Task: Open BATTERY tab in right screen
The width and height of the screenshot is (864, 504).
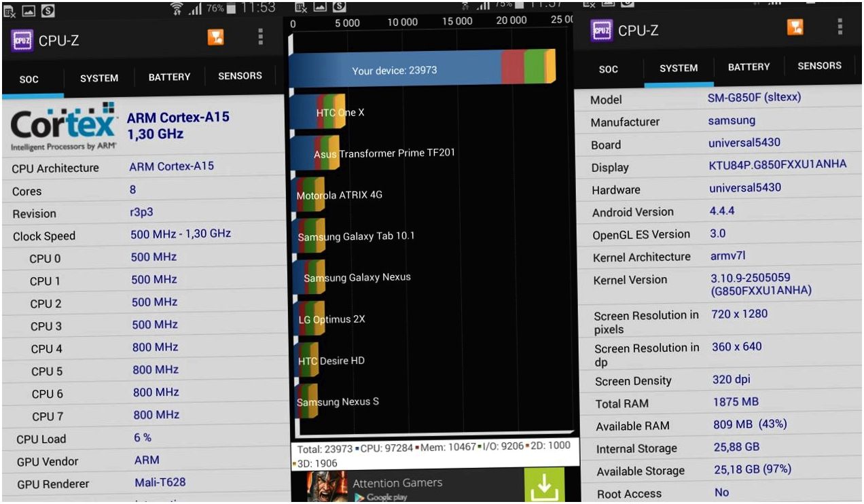Action: tap(749, 67)
